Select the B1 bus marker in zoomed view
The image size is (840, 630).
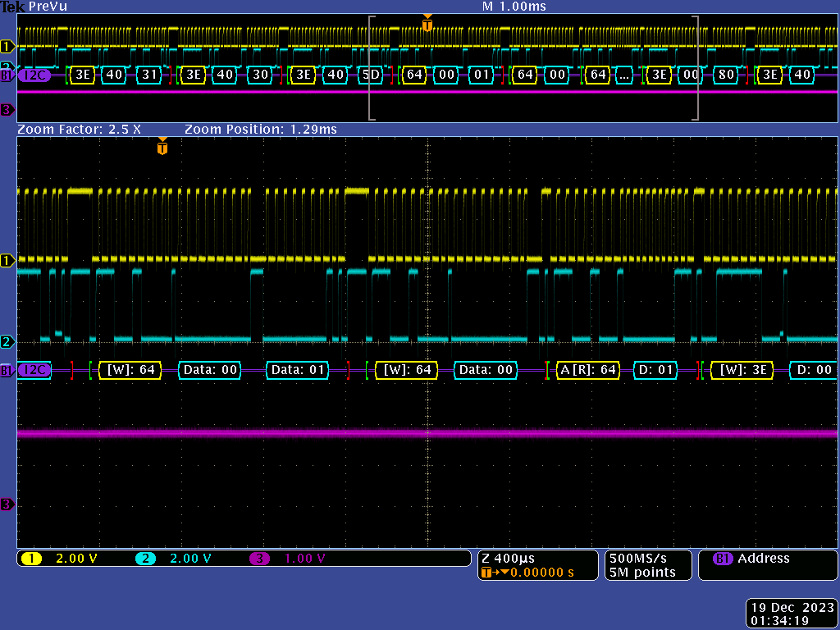(7, 370)
